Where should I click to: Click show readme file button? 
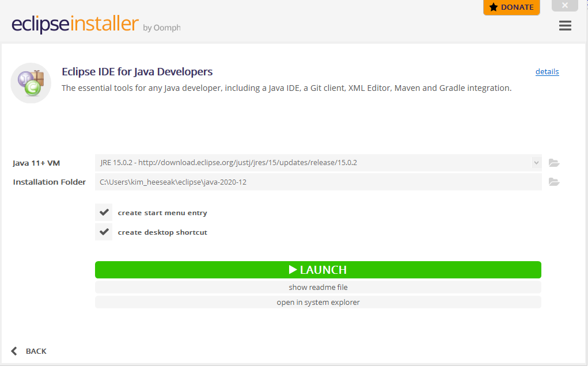(318, 287)
